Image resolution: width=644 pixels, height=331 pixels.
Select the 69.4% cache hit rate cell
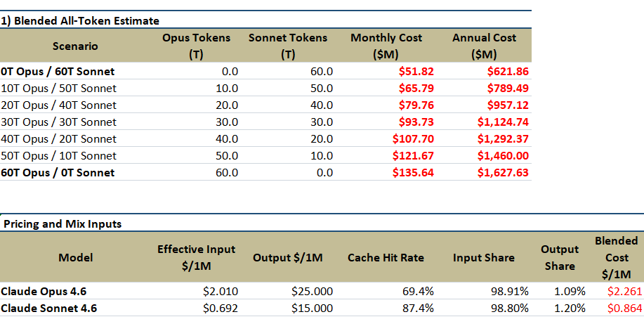click(x=418, y=291)
